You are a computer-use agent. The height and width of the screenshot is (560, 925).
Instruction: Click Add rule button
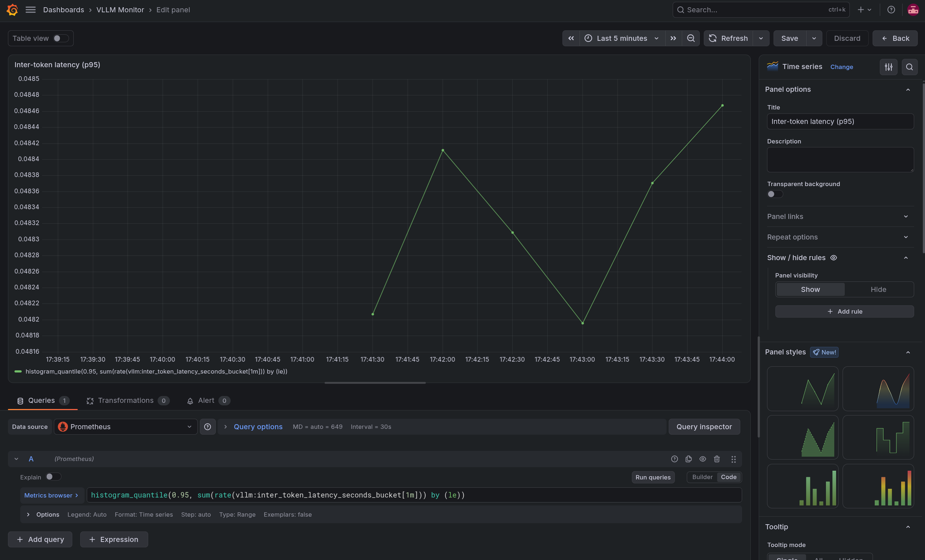[x=844, y=311]
